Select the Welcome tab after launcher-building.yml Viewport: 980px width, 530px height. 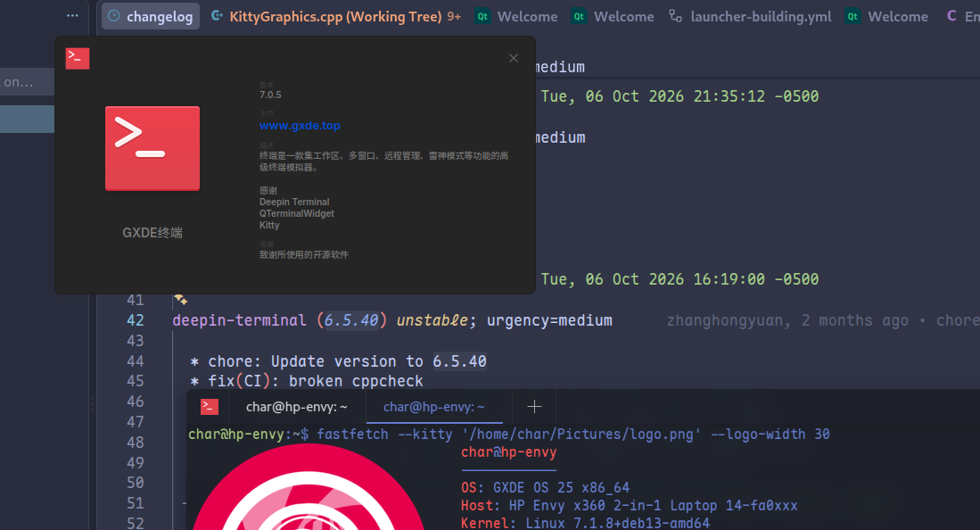(x=887, y=16)
